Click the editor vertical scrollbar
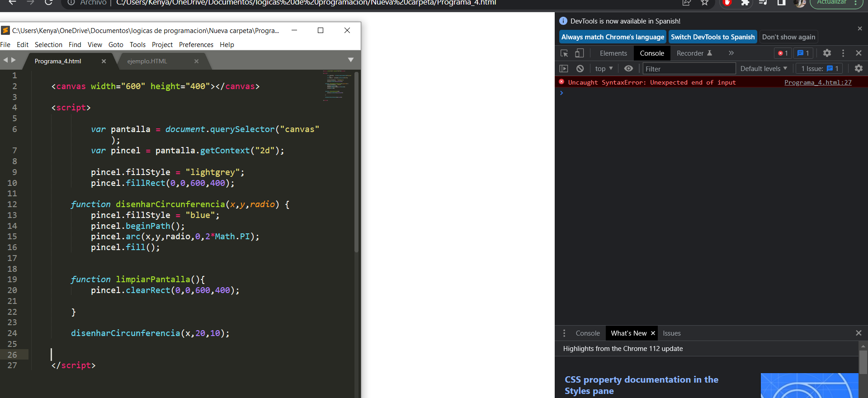Screen dimensions: 868x398 coord(357,161)
